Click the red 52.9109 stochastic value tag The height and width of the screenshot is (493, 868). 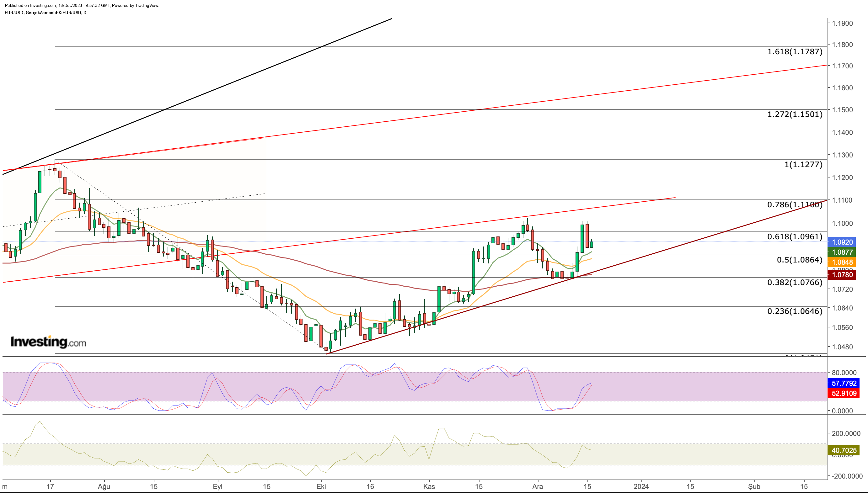point(844,394)
